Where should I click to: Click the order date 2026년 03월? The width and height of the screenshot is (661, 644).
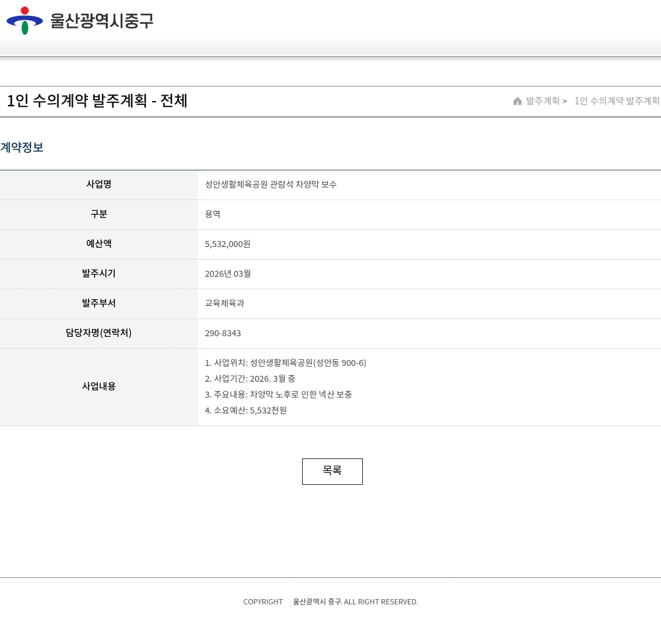(x=227, y=273)
